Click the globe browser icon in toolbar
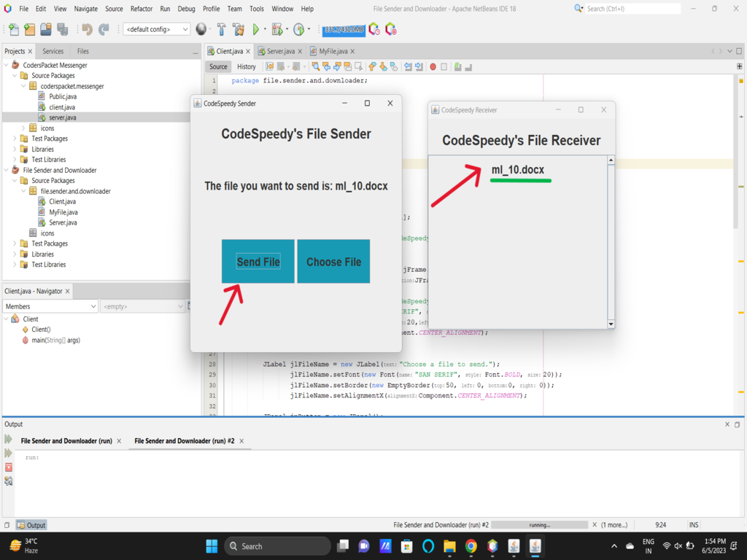 click(x=201, y=29)
